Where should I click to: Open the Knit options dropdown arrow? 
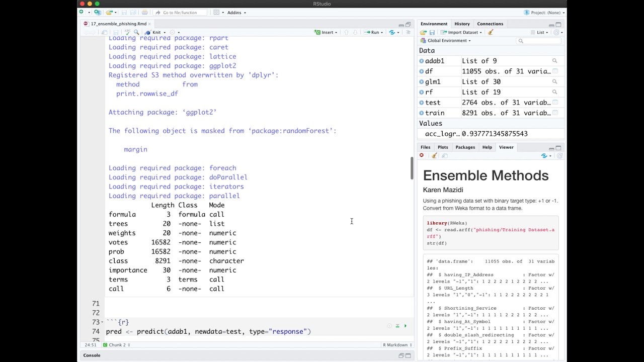165,32
